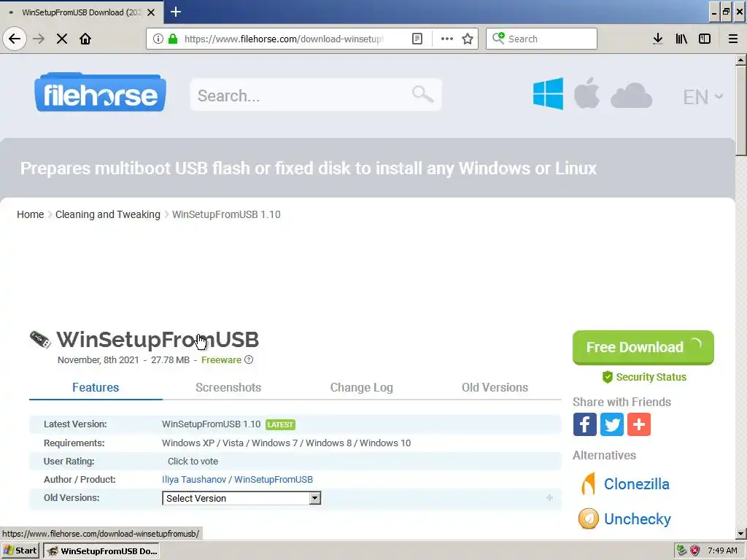Toggle the Firefox sidebar
This screenshot has height=560, width=747.
tap(705, 39)
